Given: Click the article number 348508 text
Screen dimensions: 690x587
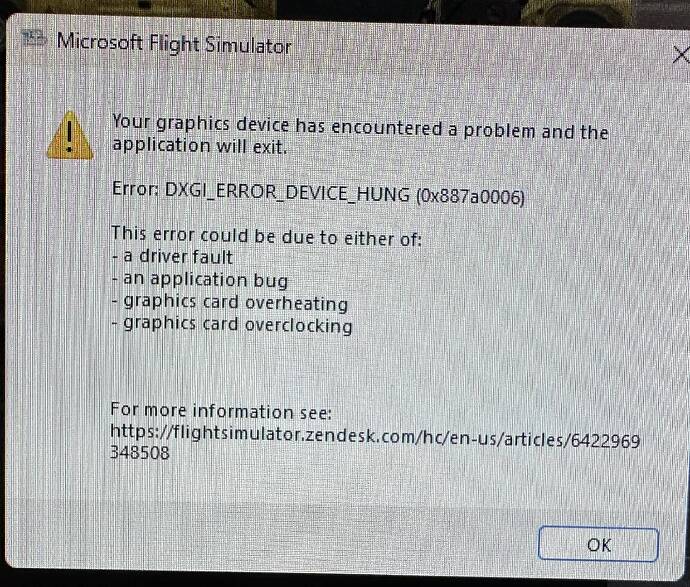Looking at the screenshot, I should [139, 452].
